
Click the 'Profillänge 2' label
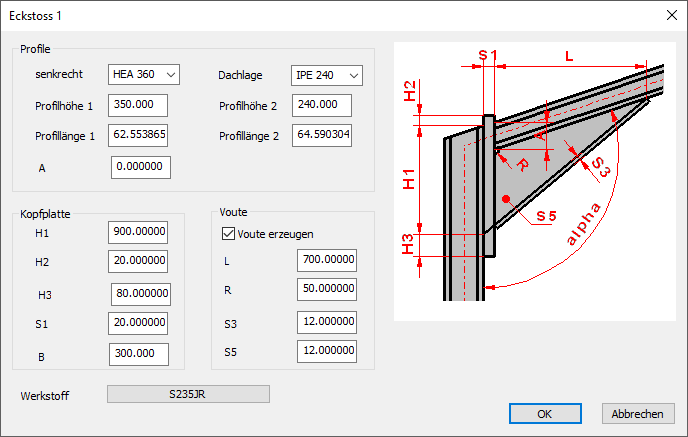(249, 136)
